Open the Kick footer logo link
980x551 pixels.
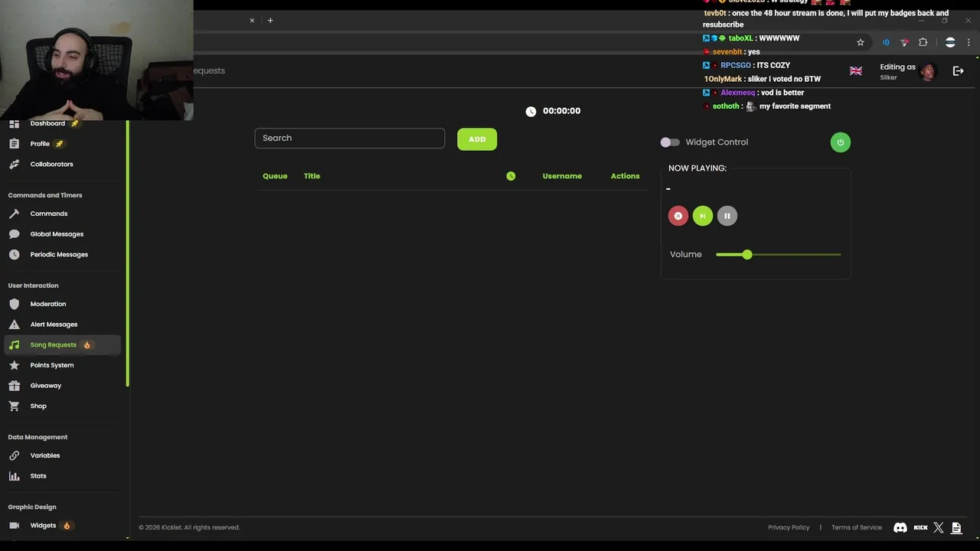click(921, 527)
